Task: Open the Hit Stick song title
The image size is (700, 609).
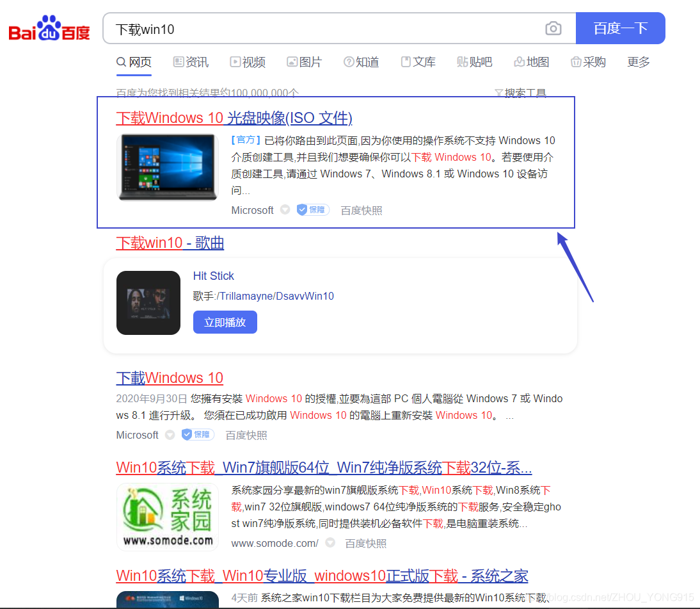Action: point(214,275)
